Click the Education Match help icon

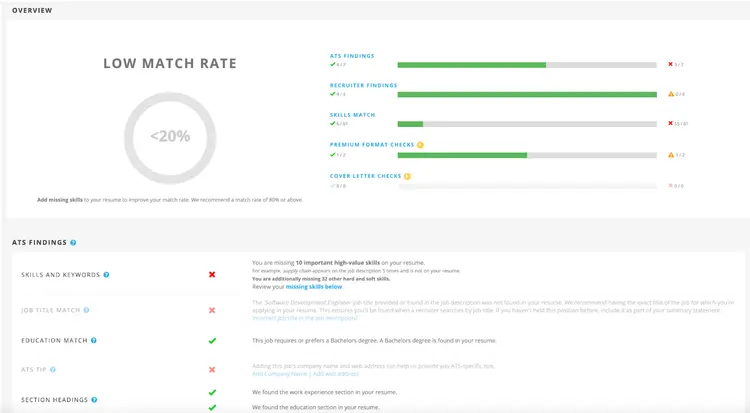pyautogui.click(x=94, y=340)
